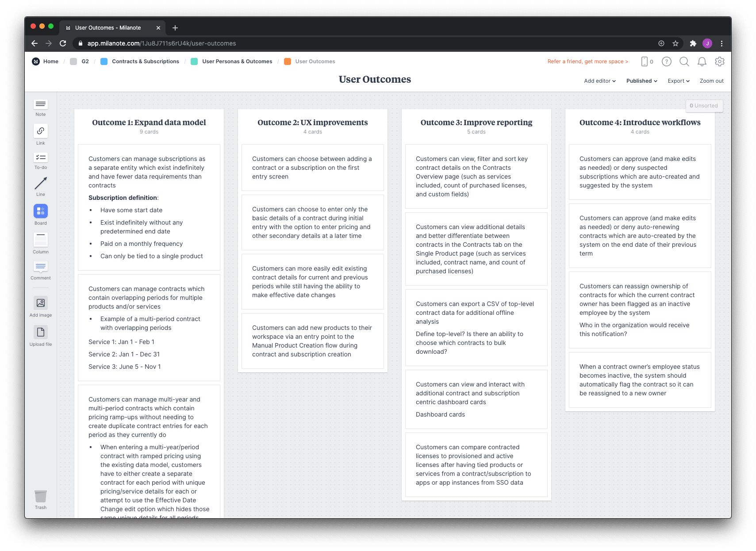Screen dimensions: 756x551
Task: Select card about reassigning ownership of contracts
Action: [x=640, y=310]
